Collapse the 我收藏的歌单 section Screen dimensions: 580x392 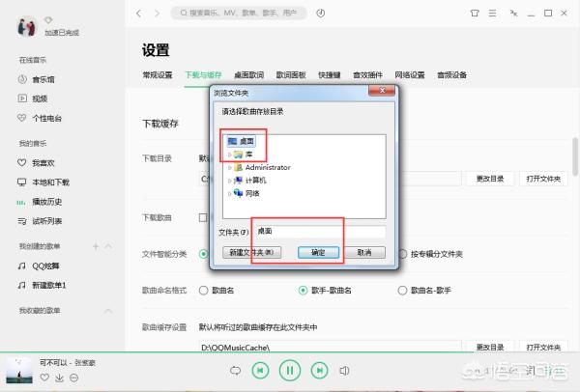[108, 311]
